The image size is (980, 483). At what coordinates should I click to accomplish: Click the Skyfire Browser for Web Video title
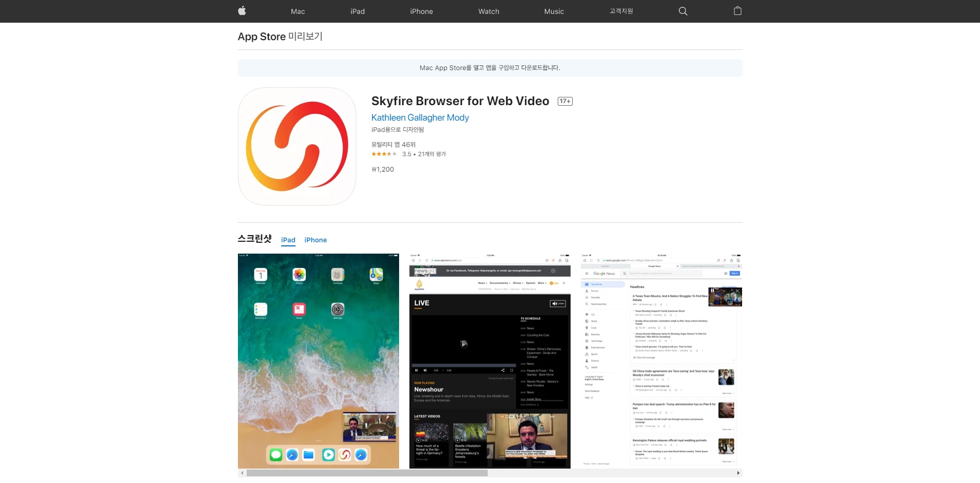click(460, 101)
